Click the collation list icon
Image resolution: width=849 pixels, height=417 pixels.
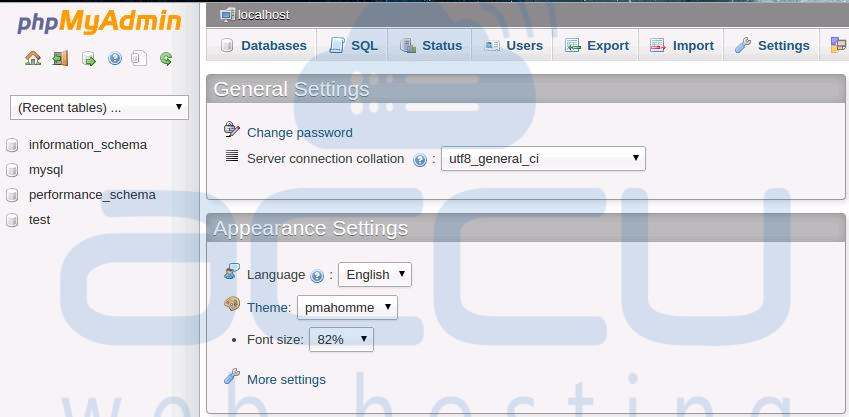click(x=232, y=156)
